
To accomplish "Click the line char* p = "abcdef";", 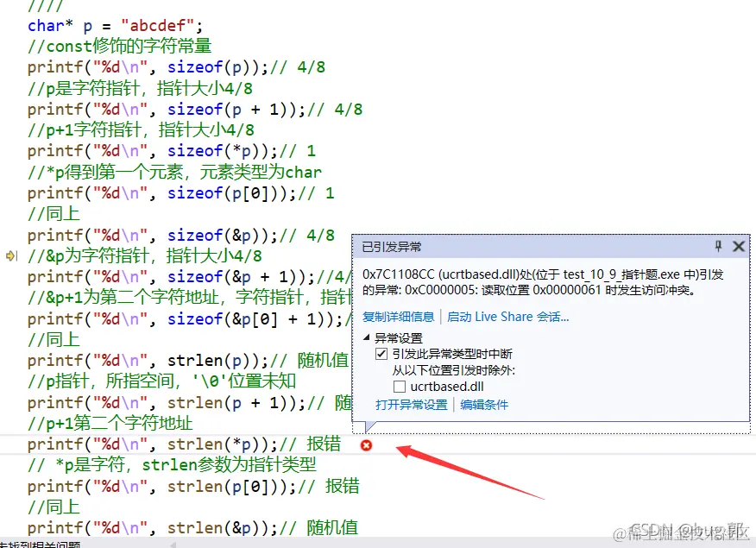I will [116, 26].
